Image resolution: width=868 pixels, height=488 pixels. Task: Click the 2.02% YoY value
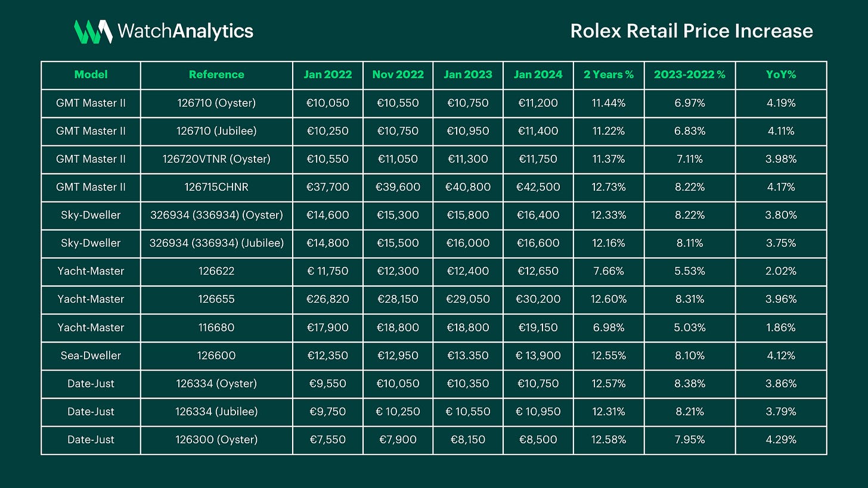tap(781, 271)
